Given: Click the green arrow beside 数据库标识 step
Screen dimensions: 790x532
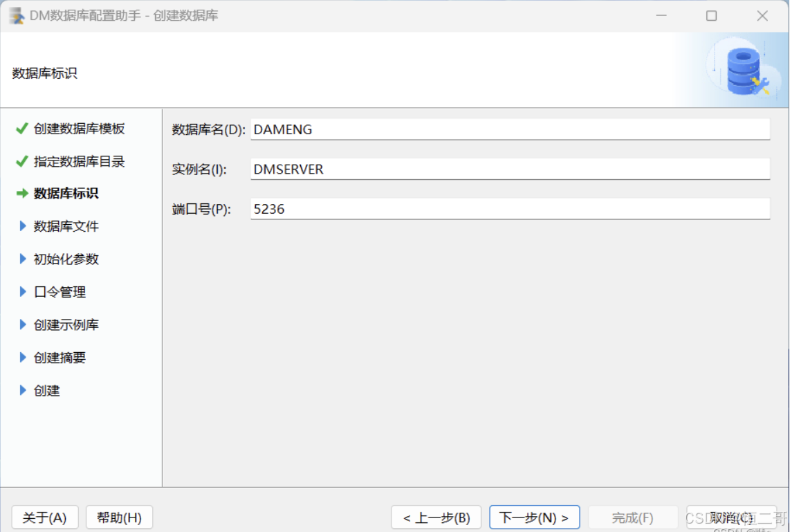Looking at the screenshot, I should click(x=21, y=194).
